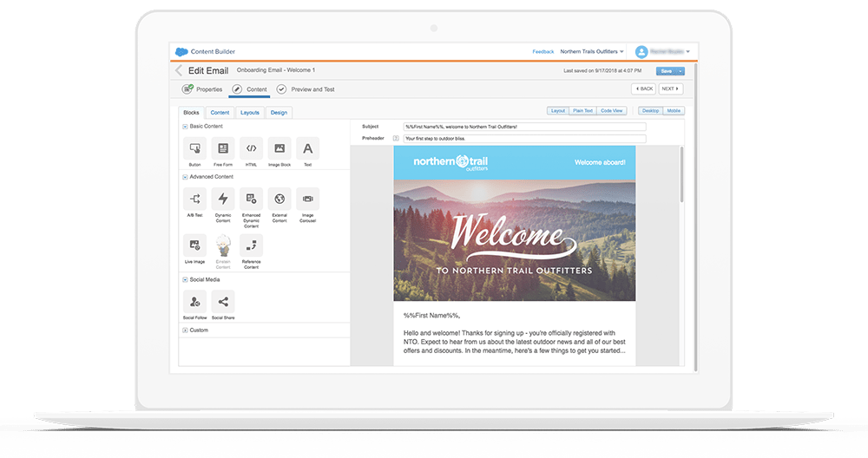Select the Enhanced Dynamic Content block
The image size is (868, 458).
click(252, 199)
